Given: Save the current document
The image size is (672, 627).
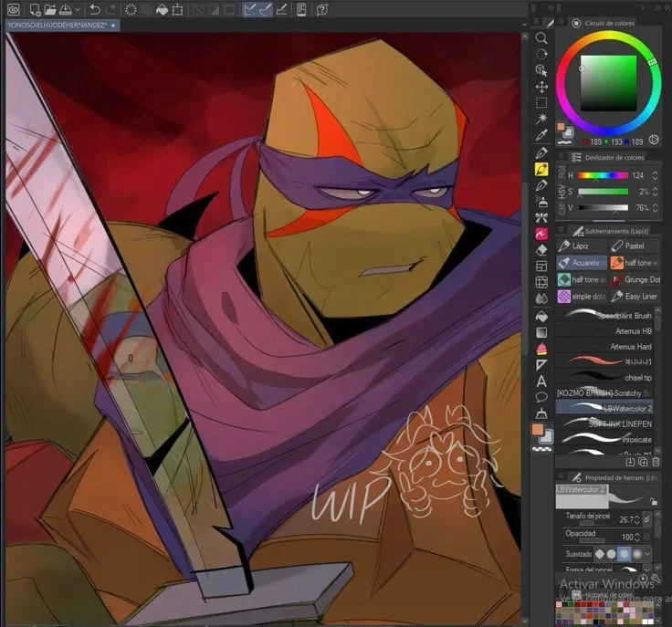Looking at the screenshot, I should (65, 9).
